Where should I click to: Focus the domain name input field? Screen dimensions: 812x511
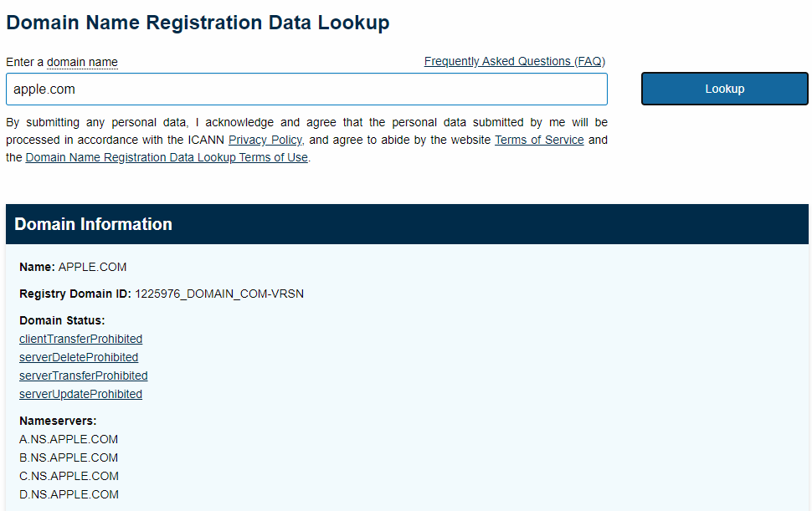pyautogui.click(x=306, y=89)
